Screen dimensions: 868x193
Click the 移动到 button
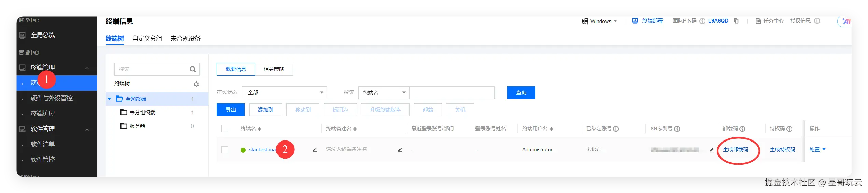(303, 110)
